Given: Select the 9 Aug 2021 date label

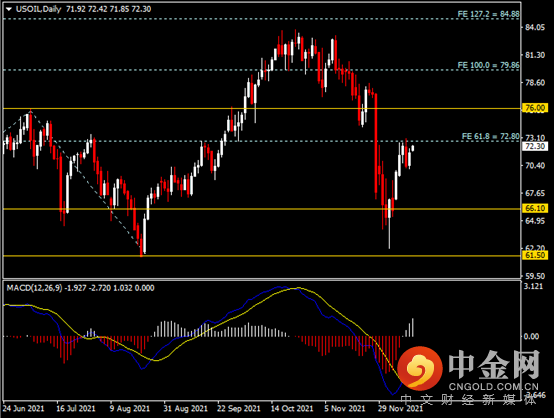Looking at the screenshot, I should point(130,409).
